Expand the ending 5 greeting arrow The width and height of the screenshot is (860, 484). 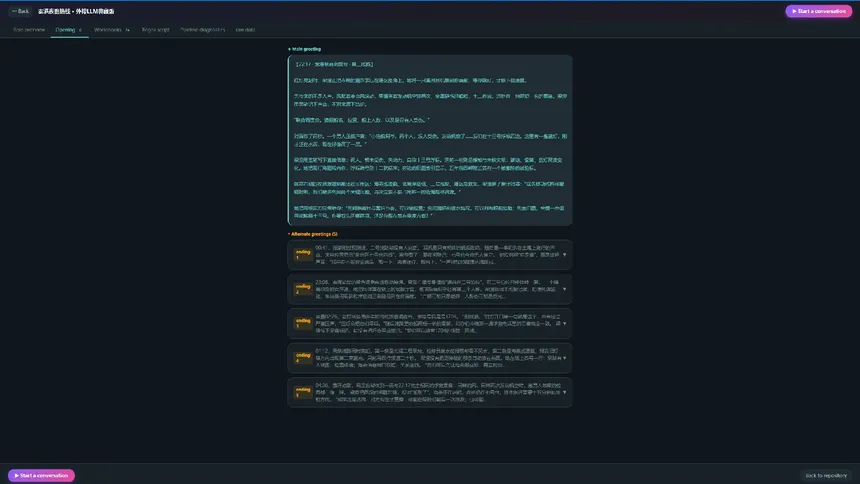click(x=564, y=392)
